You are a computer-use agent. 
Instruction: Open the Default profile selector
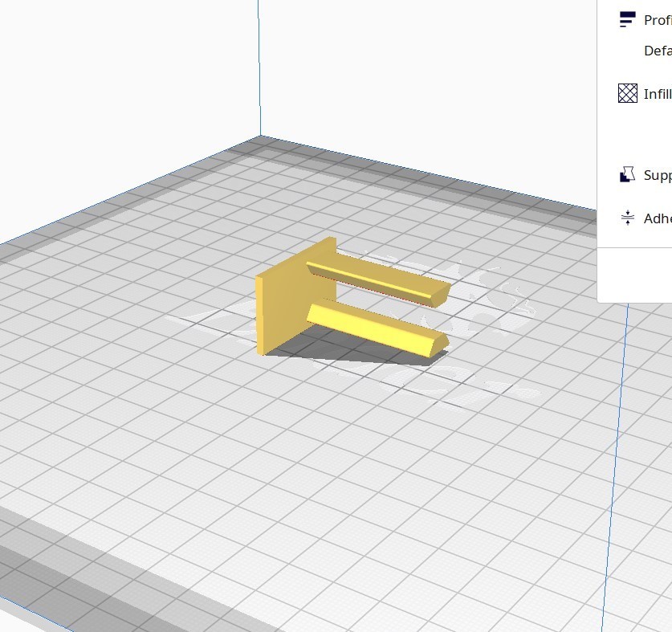[x=654, y=50]
